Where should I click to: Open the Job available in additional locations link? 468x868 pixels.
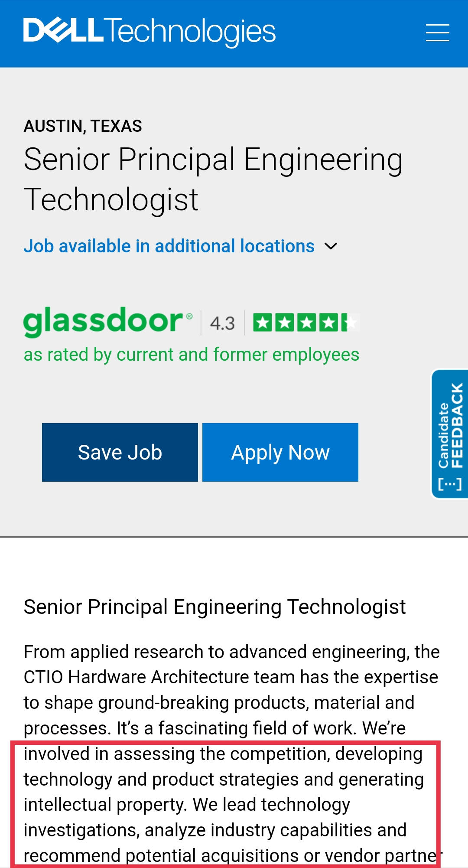point(169,246)
